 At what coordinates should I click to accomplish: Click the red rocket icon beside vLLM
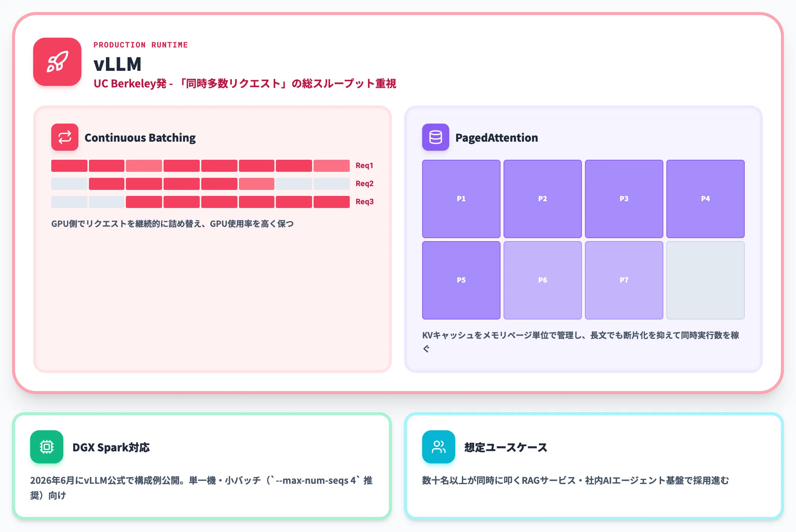pyautogui.click(x=57, y=62)
